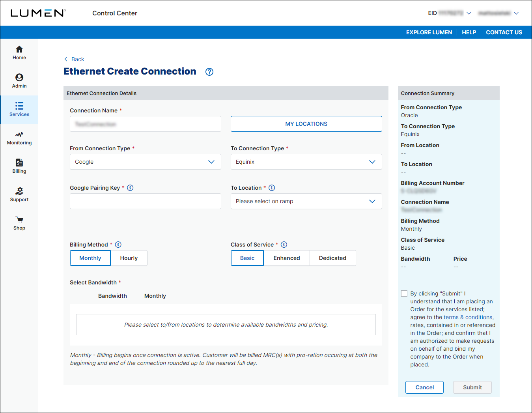
Task: Choose Dedicated class of service
Action: tap(333, 258)
